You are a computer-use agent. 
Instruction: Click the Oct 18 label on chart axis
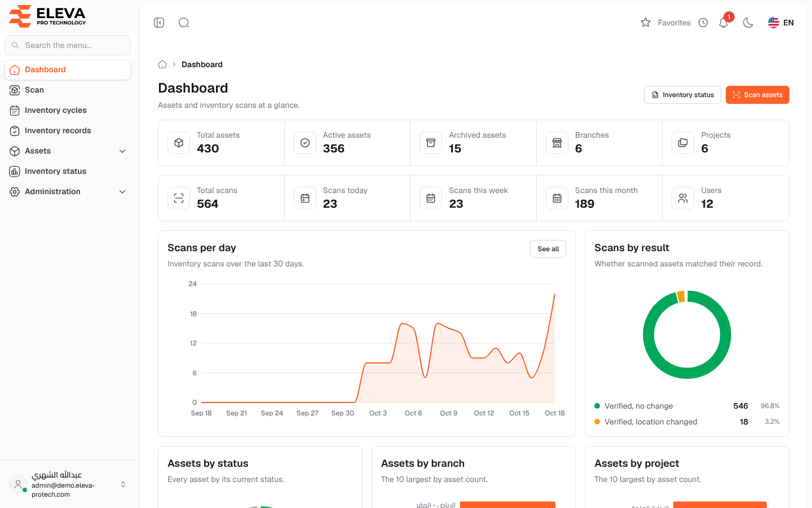pos(555,413)
